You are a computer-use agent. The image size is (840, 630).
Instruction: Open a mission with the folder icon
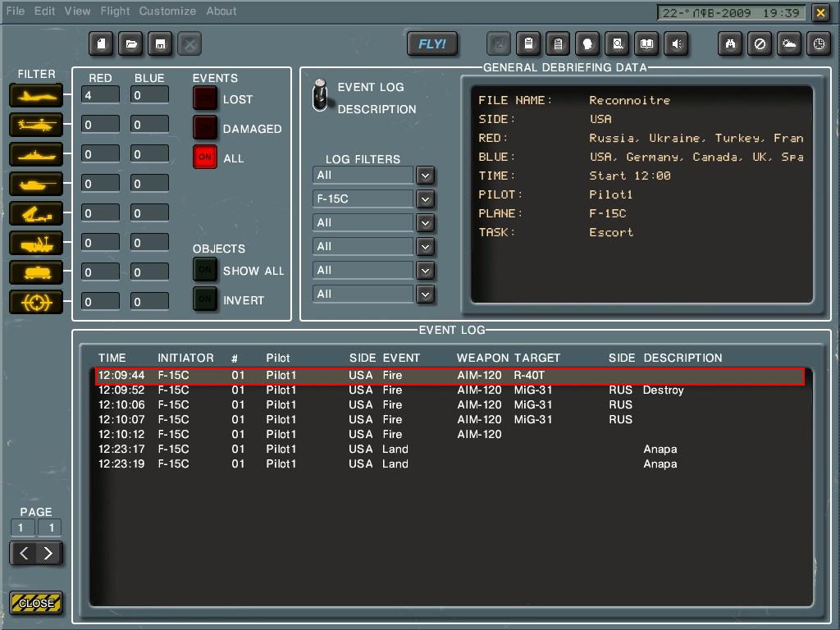click(130, 43)
